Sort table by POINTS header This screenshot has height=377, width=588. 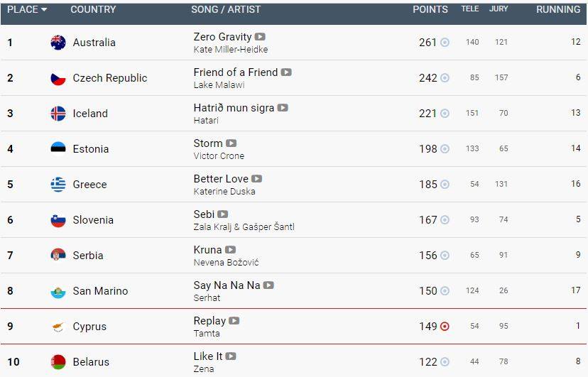coord(430,9)
